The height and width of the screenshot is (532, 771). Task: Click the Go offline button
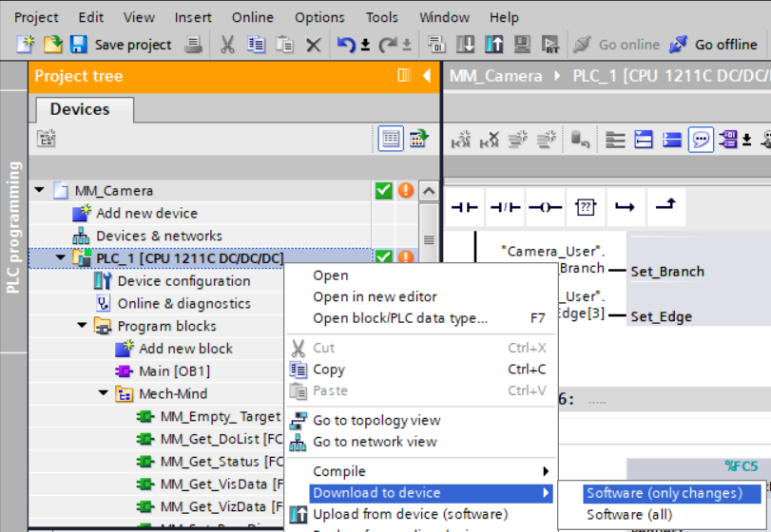coord(714,45)
